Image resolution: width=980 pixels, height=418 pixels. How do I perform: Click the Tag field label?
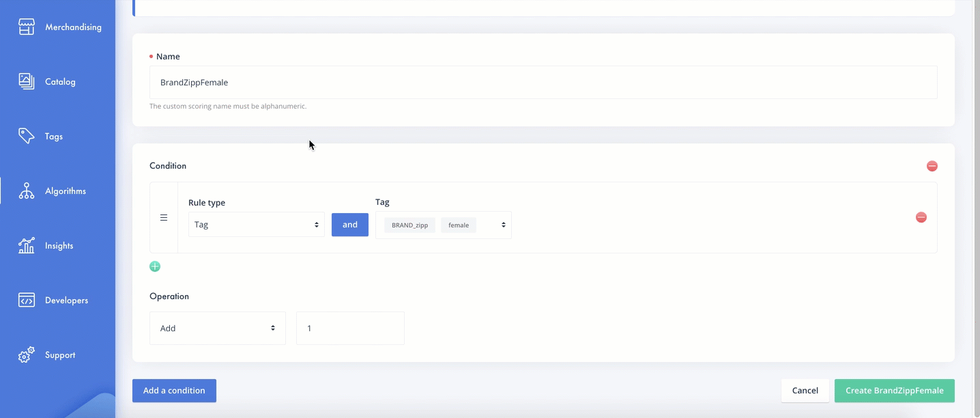[382, 202]
